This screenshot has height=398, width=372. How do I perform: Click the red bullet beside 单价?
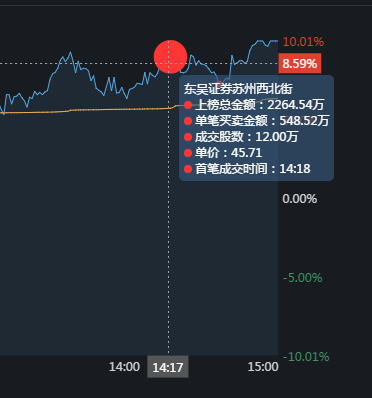tap(188, 153)
